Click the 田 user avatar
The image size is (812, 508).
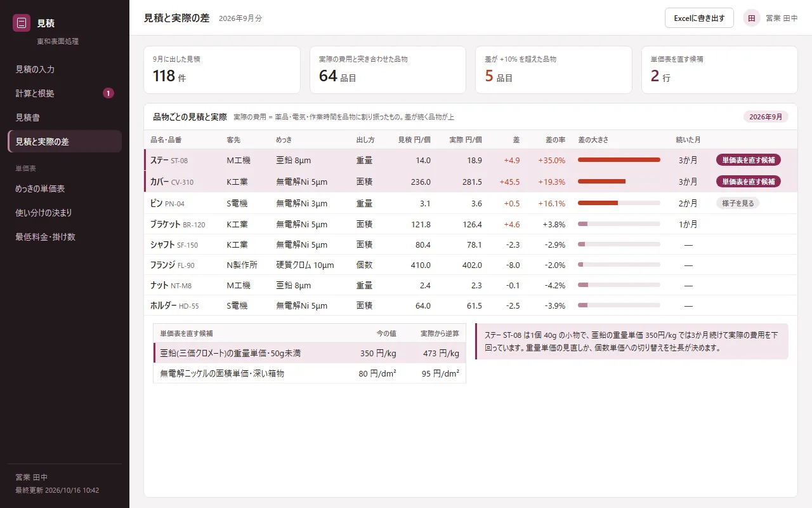point(752,18)
